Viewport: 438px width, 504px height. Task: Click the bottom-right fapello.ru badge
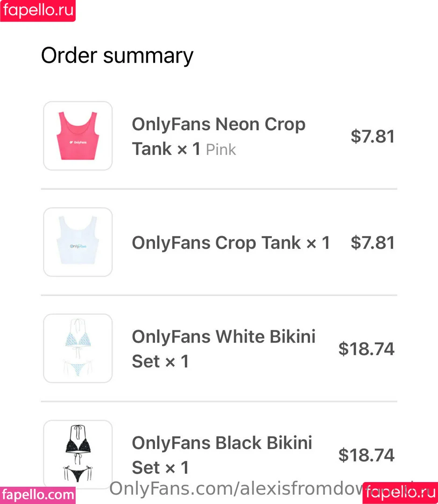400,492
